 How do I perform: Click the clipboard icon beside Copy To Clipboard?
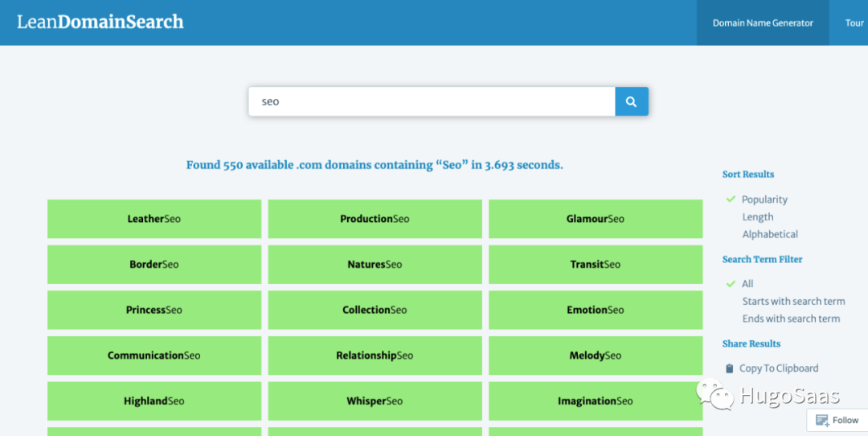[730, 368]
